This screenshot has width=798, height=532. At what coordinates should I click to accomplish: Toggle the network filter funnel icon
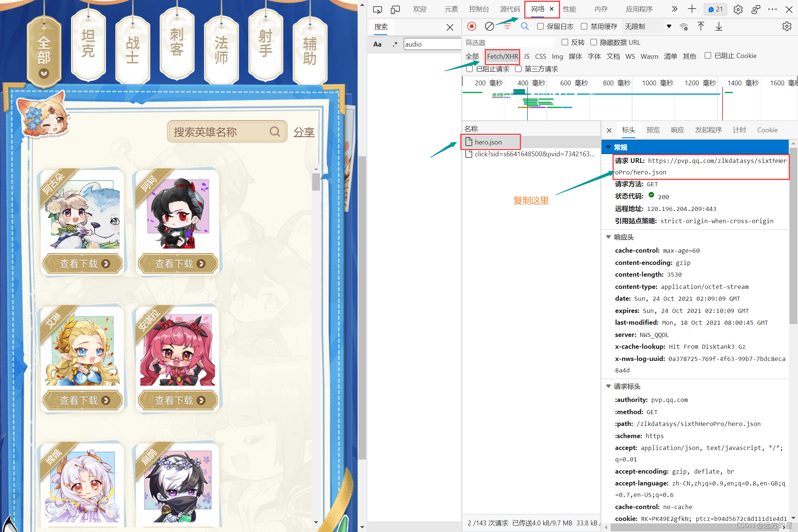(507, 26)
